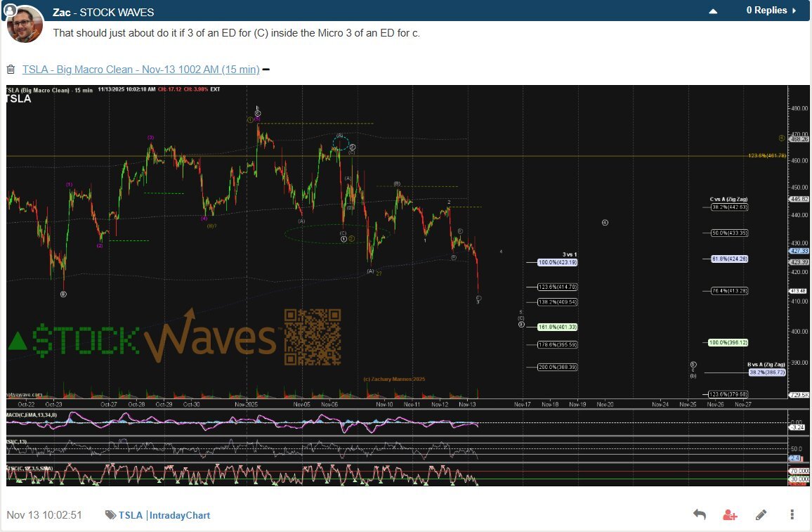
Task: Click the reply arrow icon
Action: click(x=699, y=514)
